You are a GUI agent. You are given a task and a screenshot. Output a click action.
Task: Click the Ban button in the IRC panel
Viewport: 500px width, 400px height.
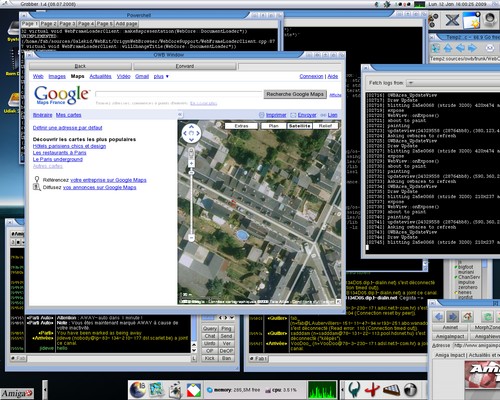[226, 358]
